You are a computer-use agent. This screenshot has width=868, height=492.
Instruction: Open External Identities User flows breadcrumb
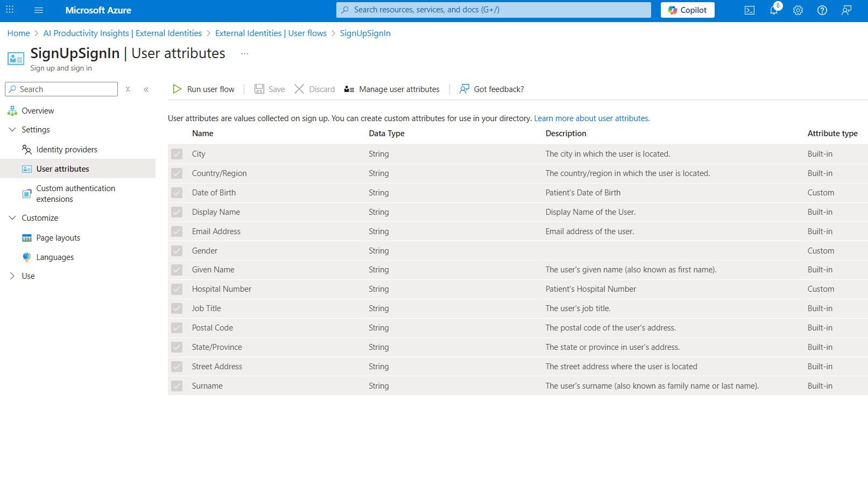click(271, 33)
